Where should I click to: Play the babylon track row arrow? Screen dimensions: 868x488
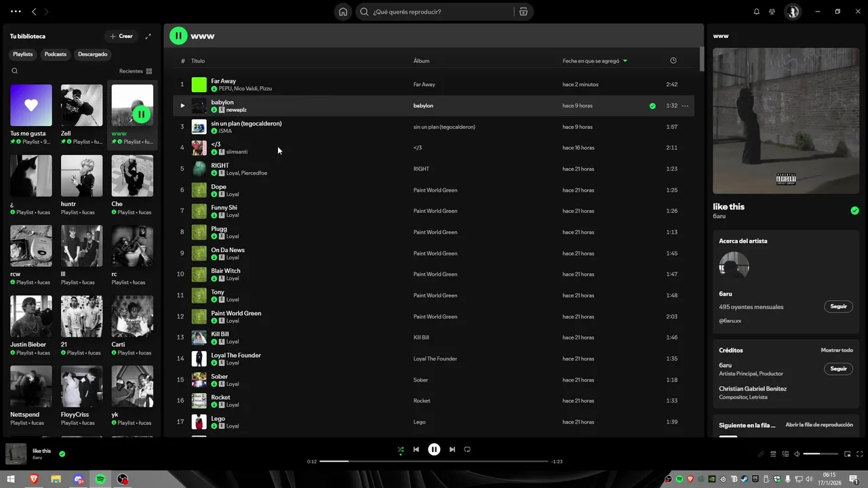click(x=182, y=106)
